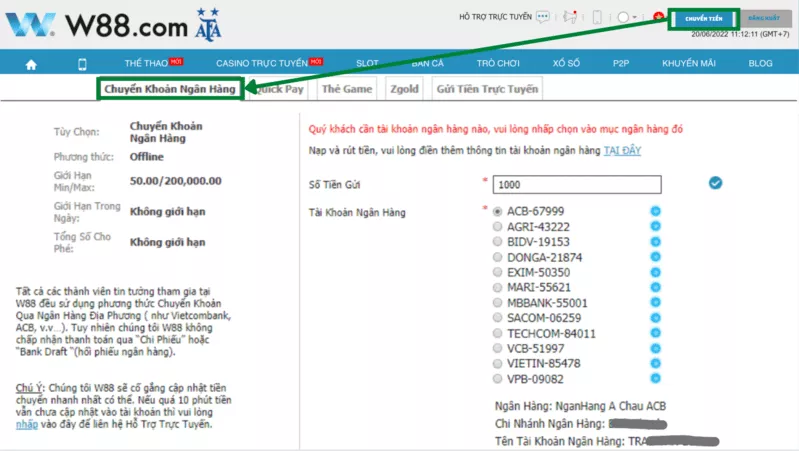
Task: Click the HỖ TRỢ TRỰC TUYẾN text link
Action: pyautogui.click(x=495, y=17)
